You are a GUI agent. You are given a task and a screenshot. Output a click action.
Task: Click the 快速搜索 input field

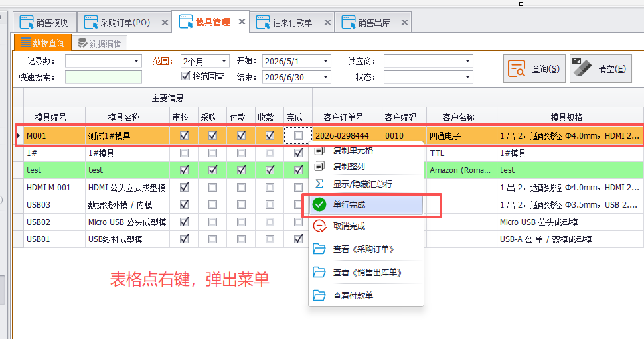click(104, 77)
